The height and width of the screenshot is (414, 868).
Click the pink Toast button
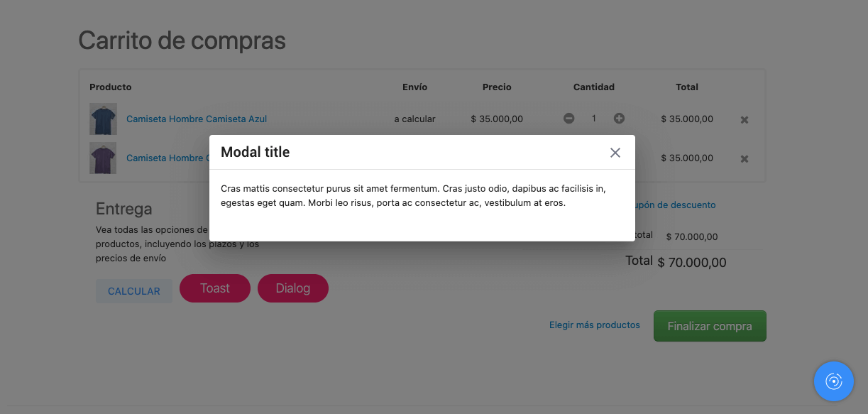tap(215, 288)
